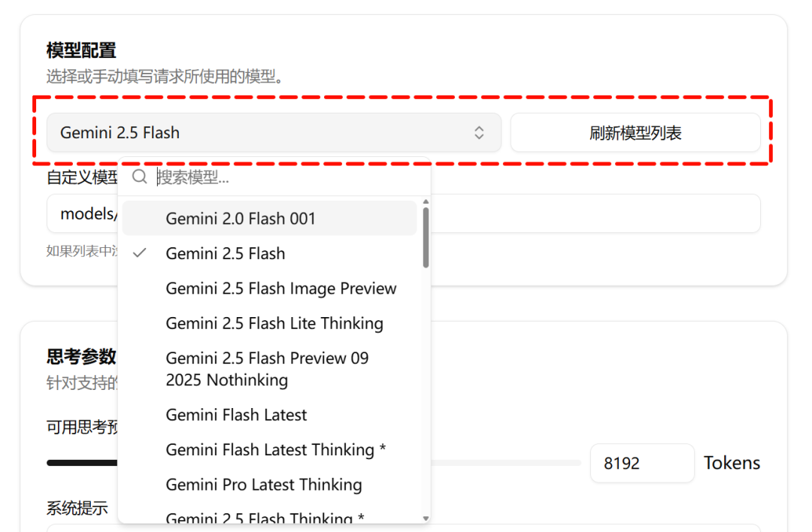Image resolution: width=812 pixels, height=532 pixels.
Task: Click the model list scrollbar up arrow
Action: coord(426,202)
